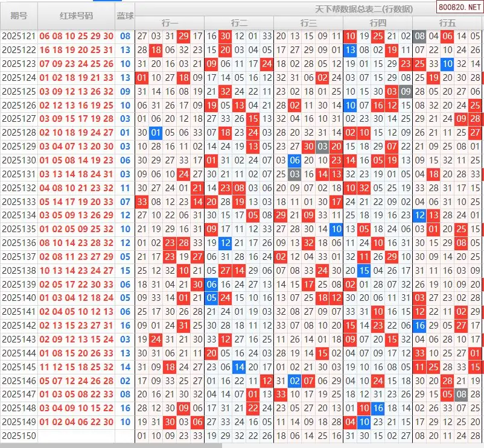Click the blue ball 16 for issue 2025142
This screenshot has width=484, height=448.
coord(125,326)
